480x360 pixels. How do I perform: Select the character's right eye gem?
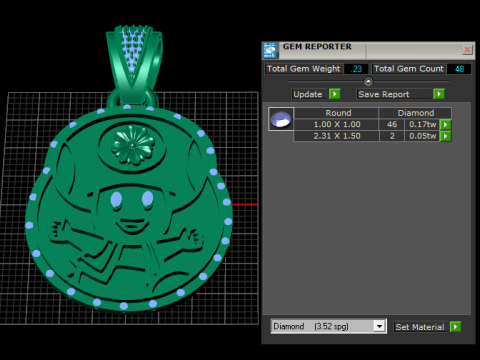[x=147, y=199]
